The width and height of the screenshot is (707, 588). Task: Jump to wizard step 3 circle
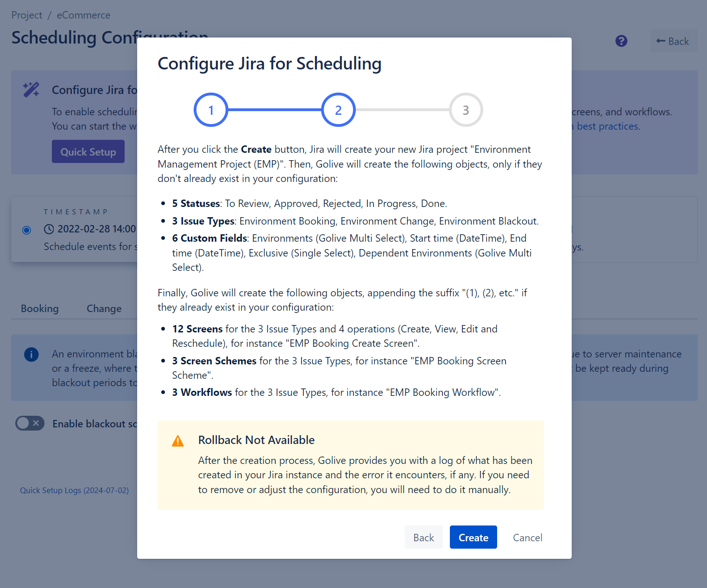[x=466, y=110]
